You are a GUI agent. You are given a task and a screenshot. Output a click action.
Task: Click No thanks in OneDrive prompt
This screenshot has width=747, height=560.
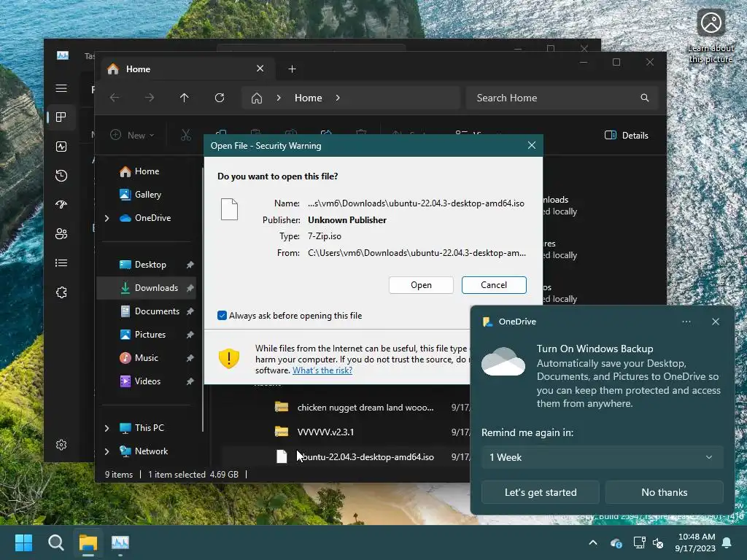click(x=664, y=492)
